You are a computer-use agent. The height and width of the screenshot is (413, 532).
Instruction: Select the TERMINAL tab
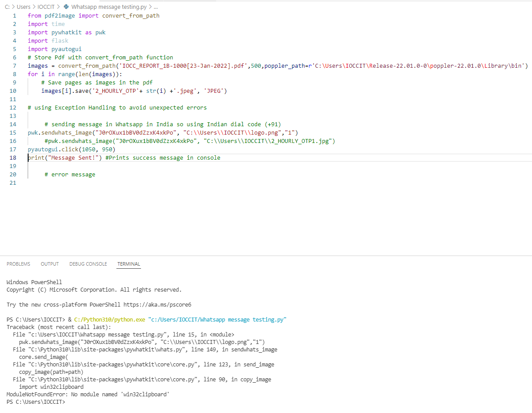(128, 264)
